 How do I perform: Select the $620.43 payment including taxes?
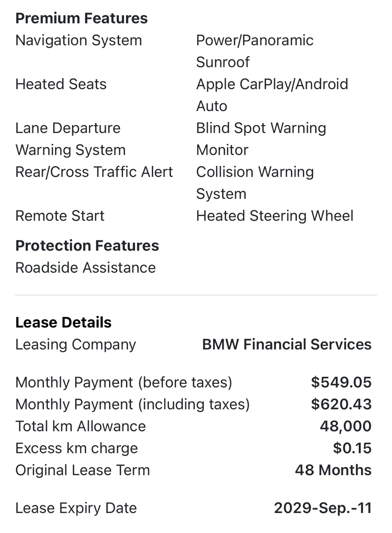click(341, 404)
